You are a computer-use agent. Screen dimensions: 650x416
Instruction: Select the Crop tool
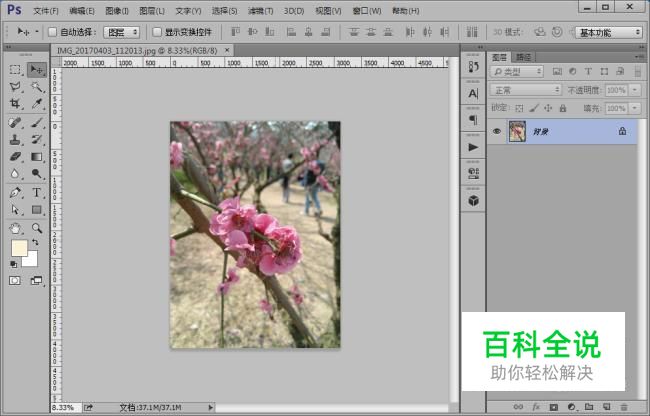(15, 104)
